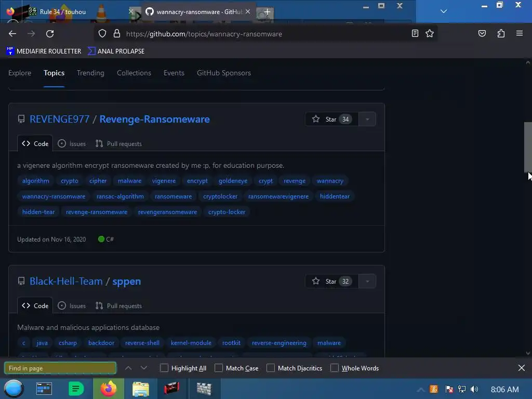Go back to previous page

[12, 34]
